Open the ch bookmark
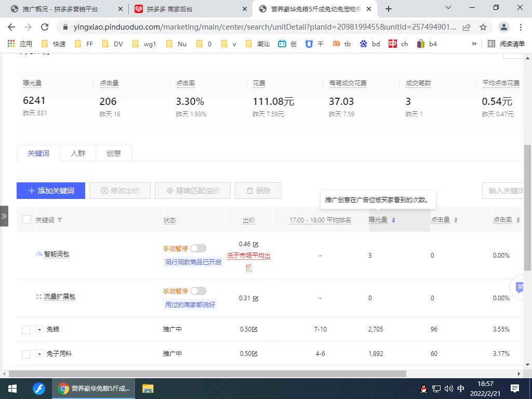The height and width of the screenshot is (399, 532). point(398,44)
